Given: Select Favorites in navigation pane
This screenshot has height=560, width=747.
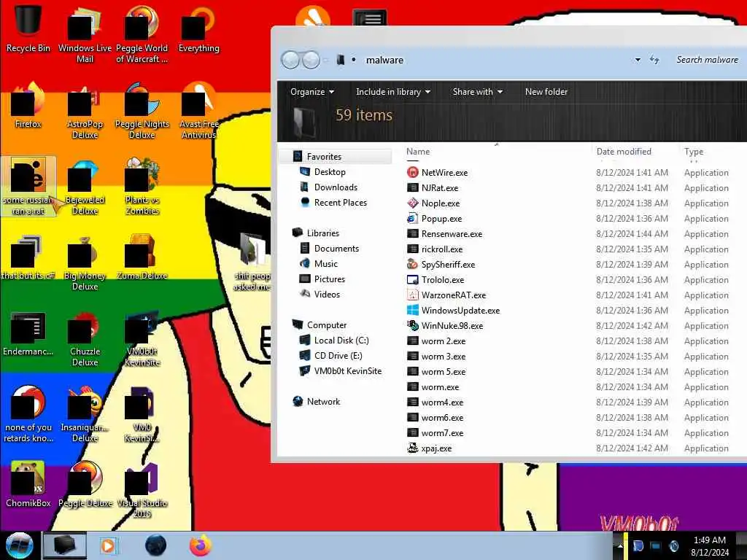Looking at the screenshot, I should (x=324, y=156).
